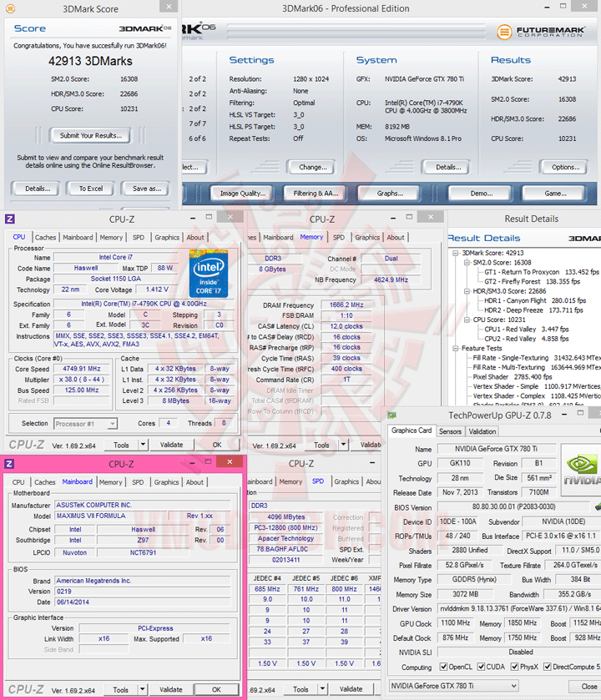
Task: Click the GPU-Z title bar icon
Action: tap(391, 415)
